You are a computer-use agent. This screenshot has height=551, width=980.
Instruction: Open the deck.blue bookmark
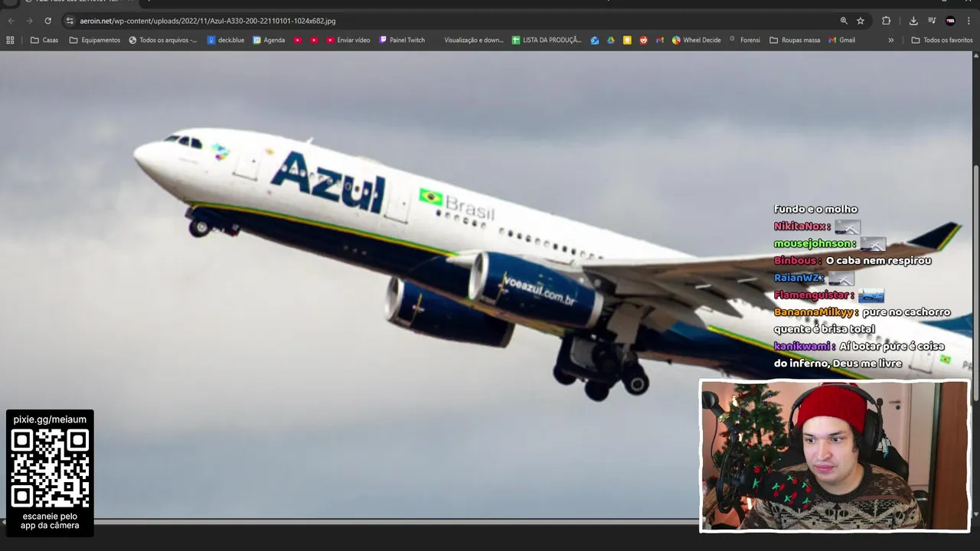tap(226, 40)
